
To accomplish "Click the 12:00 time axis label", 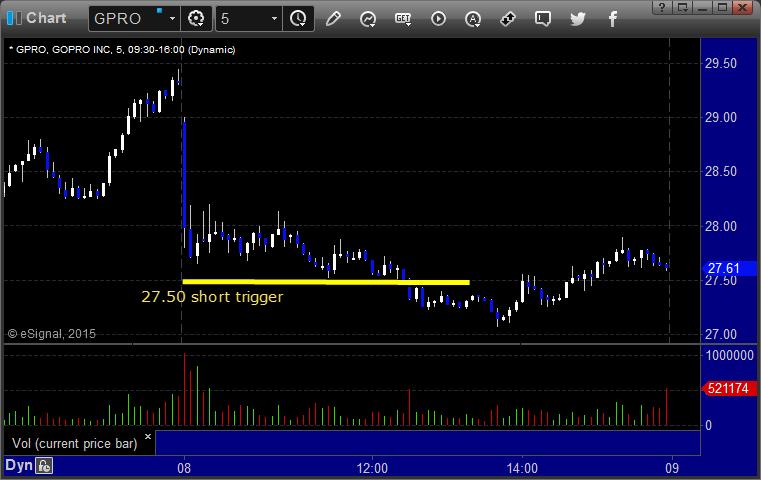I will [372, 468].
